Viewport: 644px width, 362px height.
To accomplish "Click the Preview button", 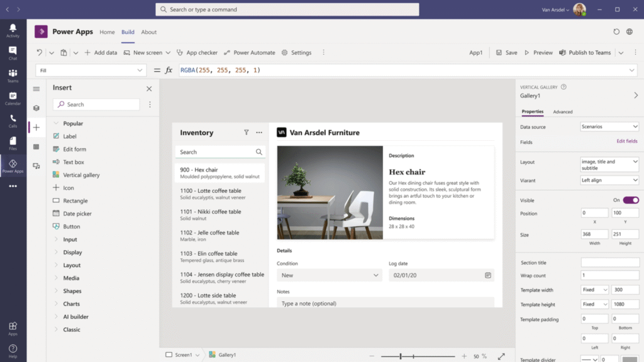I will click(538, 53).
